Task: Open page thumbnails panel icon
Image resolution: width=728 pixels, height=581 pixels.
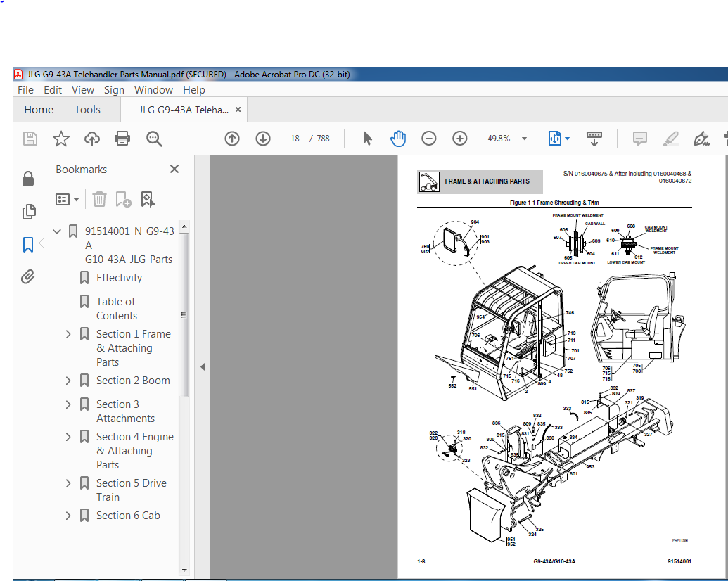Action: pos(28,212)
